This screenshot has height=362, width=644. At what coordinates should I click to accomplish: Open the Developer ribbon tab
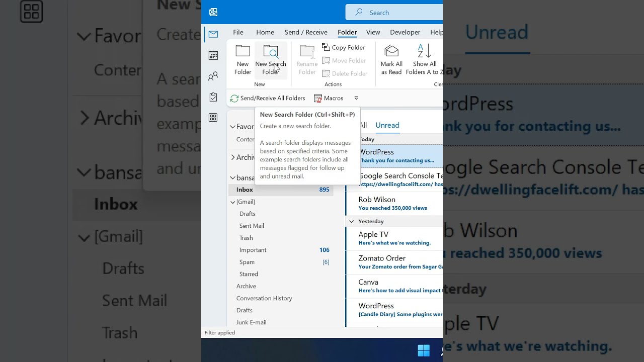[405, 32]
